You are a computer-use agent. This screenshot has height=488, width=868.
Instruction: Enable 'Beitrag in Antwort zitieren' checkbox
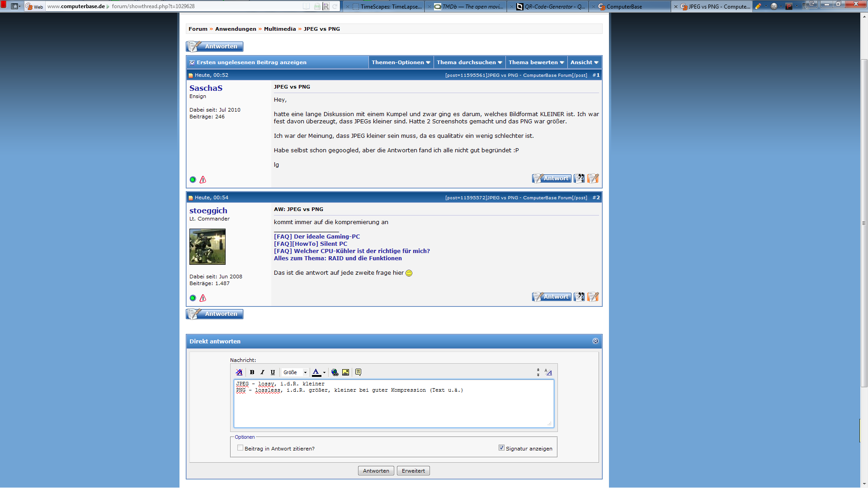coord(240,448)
